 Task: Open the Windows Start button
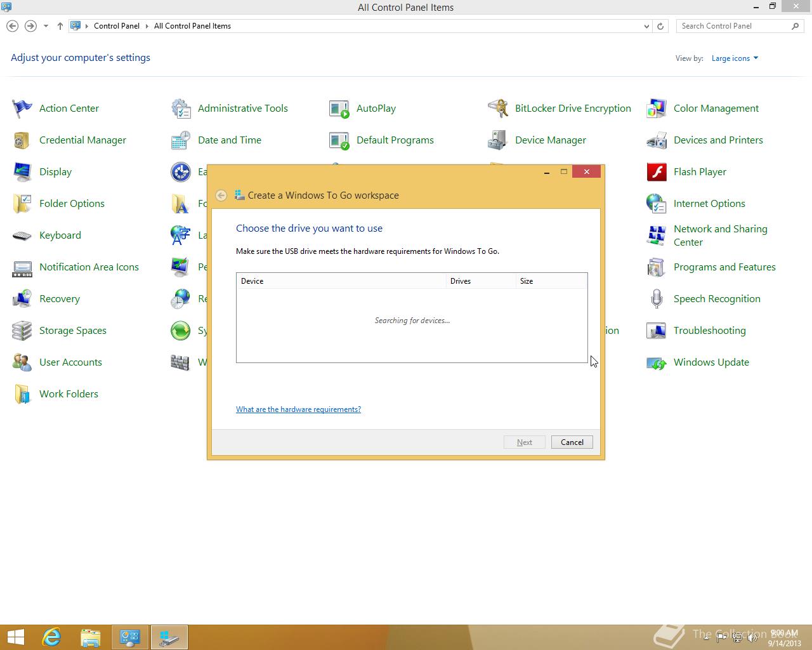click(x=16, y=637)
